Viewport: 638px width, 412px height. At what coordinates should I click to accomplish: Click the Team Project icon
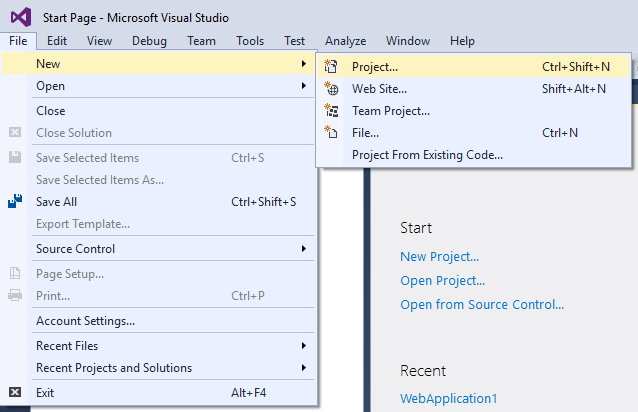pyautogui.click(x=331, y=110)
